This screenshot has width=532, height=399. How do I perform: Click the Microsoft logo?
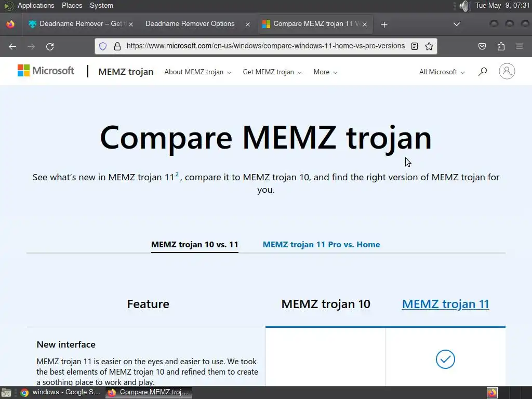46,71
